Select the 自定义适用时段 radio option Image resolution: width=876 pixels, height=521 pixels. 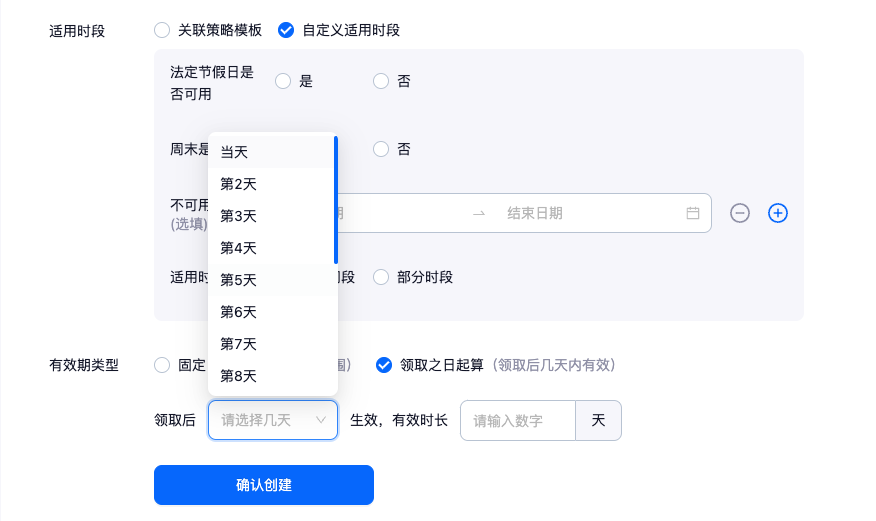[286, 30]
